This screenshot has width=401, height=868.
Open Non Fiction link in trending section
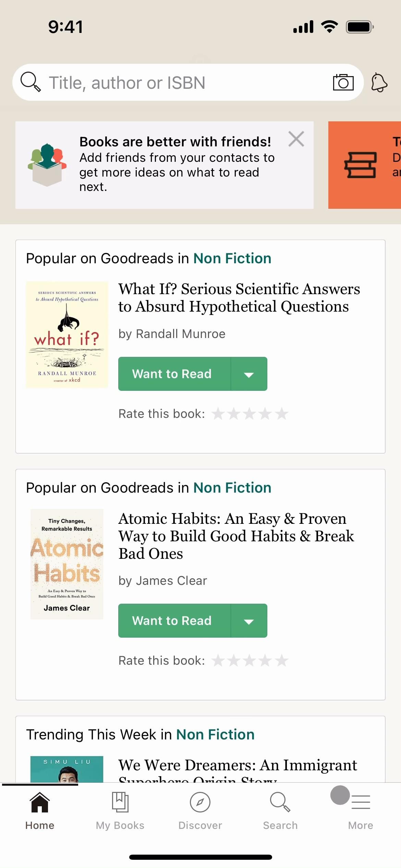(x=215, y=735)
